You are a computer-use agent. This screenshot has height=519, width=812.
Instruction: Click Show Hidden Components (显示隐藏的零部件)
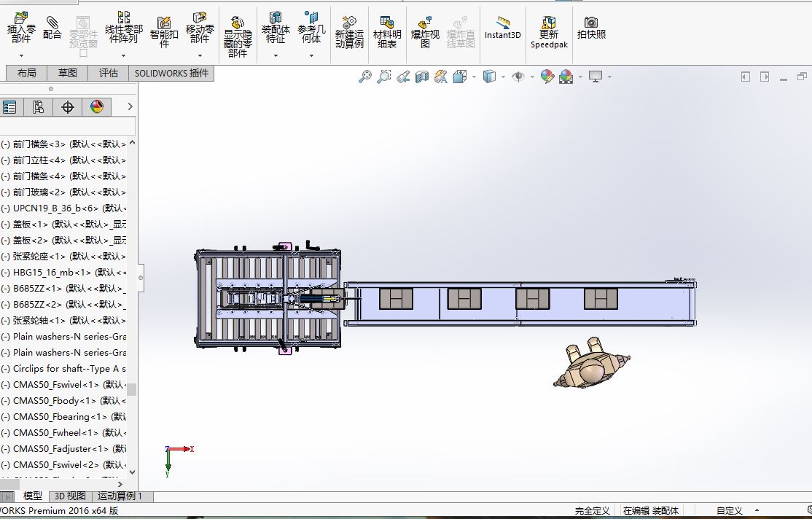tap(238, 36)
